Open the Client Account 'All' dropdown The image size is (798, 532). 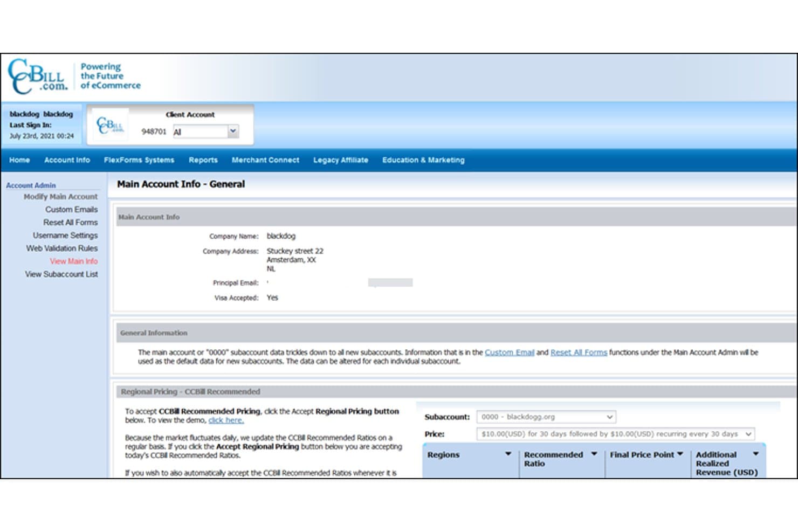[206, 132]
